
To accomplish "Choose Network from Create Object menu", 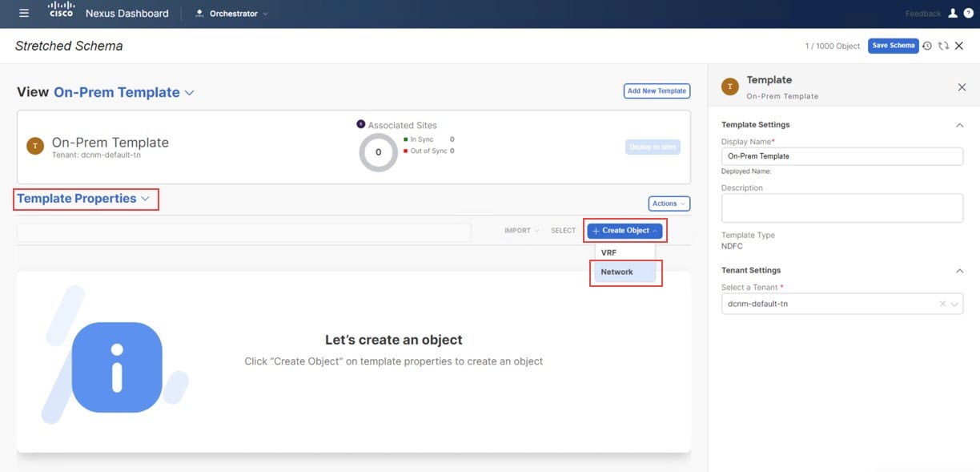I will [625, 272].
